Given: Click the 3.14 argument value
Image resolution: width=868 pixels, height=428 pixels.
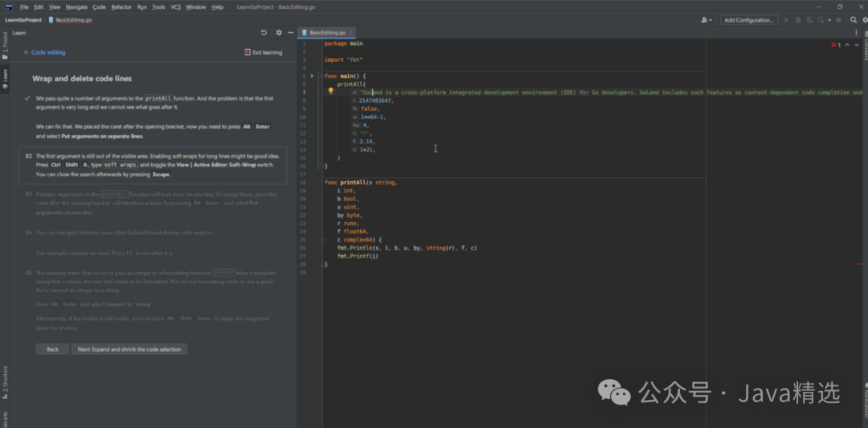Looking at the screenshot, I should click(x=367, y=142).
